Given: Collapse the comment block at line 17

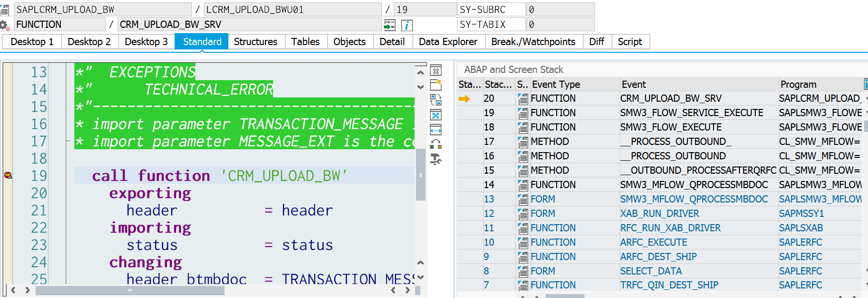Looking at the screenshot, I should coord(68,141).
